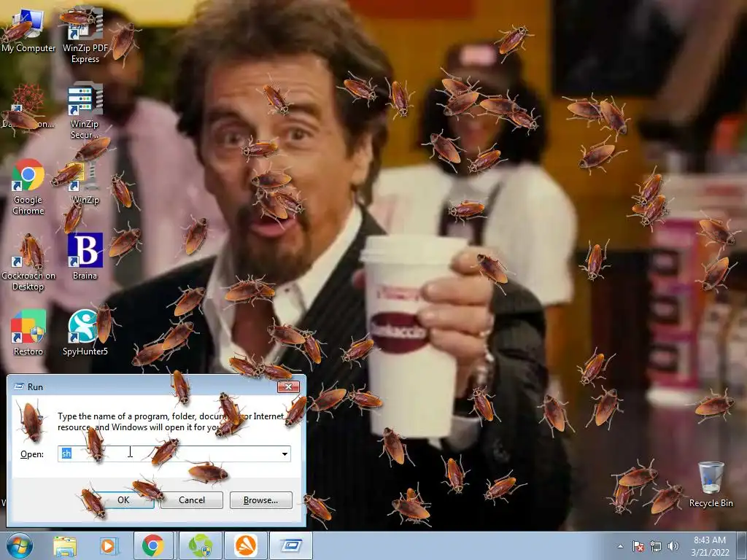The image size is (747, 560).
Task: Open the taskbar clock showing 8:43 AM
Action: coord(710,546)
